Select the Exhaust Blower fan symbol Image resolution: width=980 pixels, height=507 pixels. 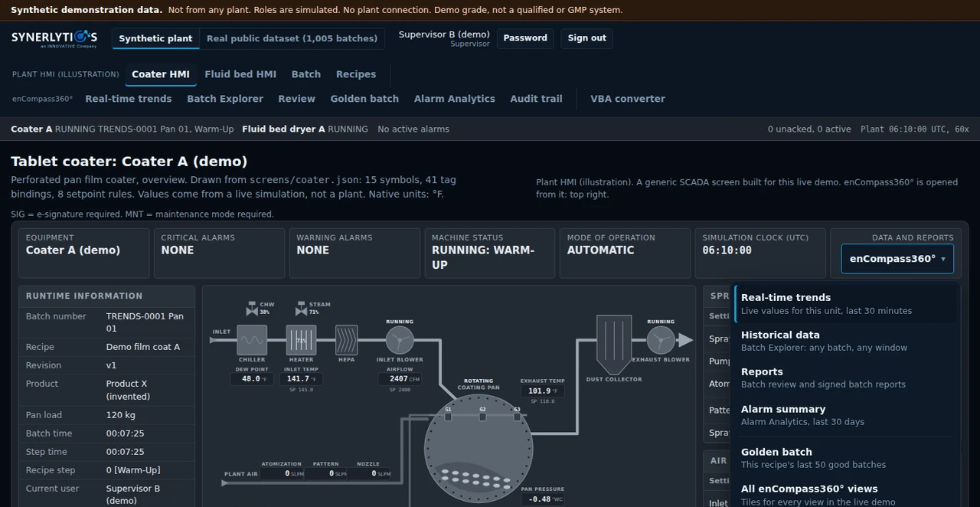pyautogui.click(x=661, y=340)
